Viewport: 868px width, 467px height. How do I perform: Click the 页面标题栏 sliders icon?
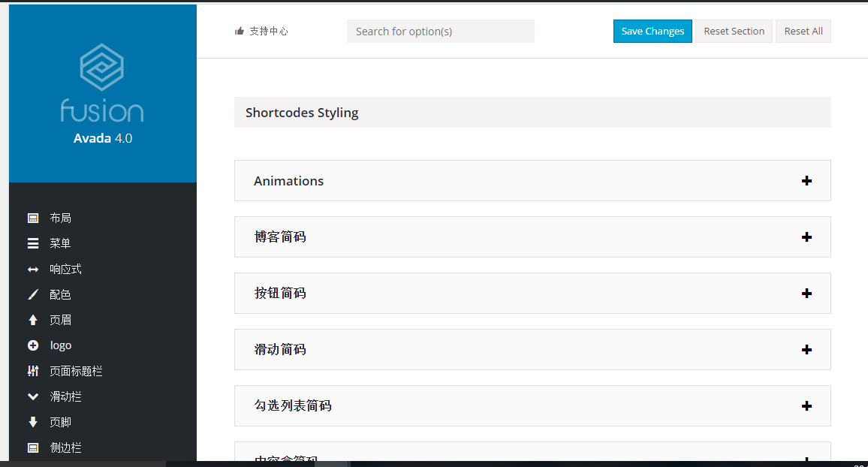click(x=33, y=372)
